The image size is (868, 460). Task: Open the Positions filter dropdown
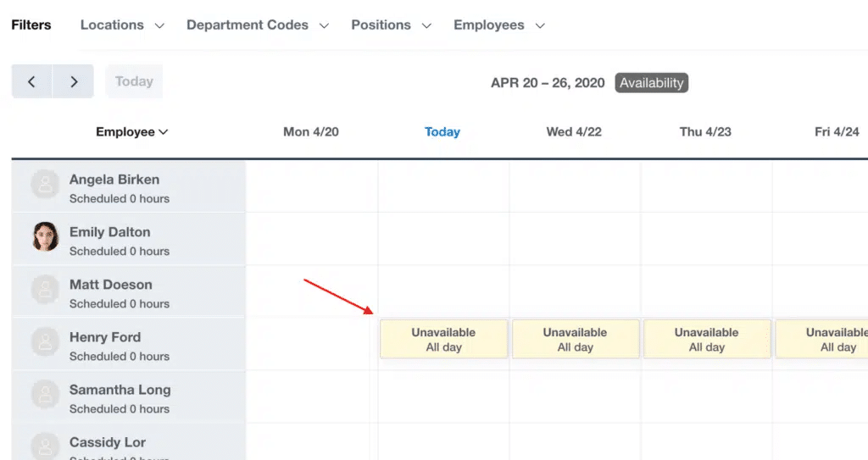tap(392, 25)
